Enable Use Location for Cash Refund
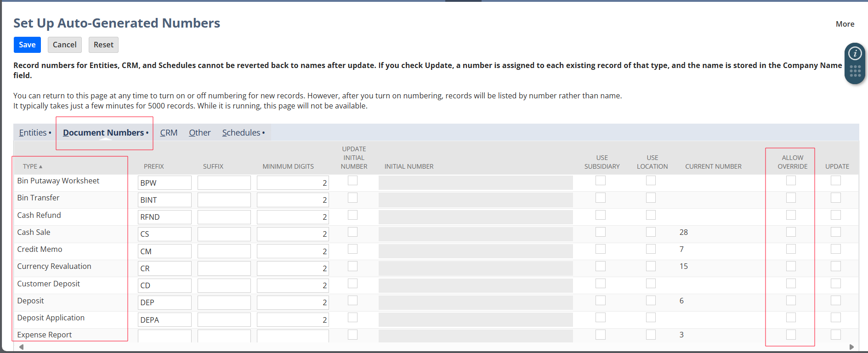The width and height of the screenshot is (868, 353). [651, 215]
